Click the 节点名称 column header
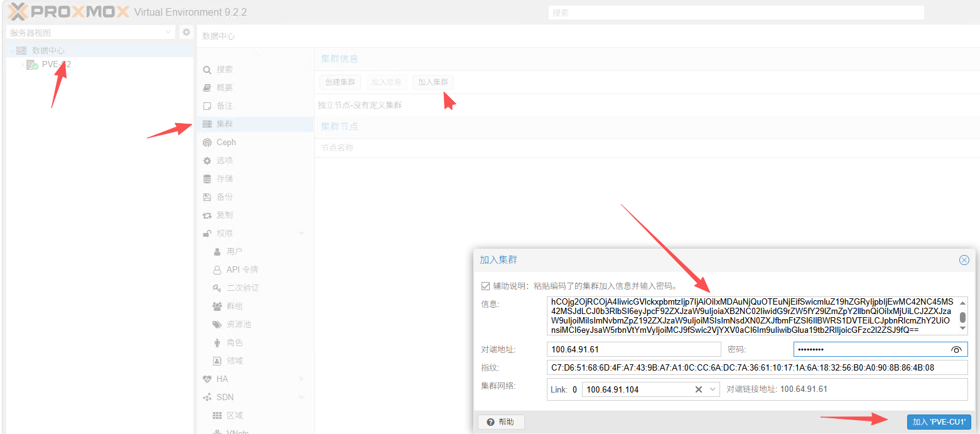 [x=338, y=148]
